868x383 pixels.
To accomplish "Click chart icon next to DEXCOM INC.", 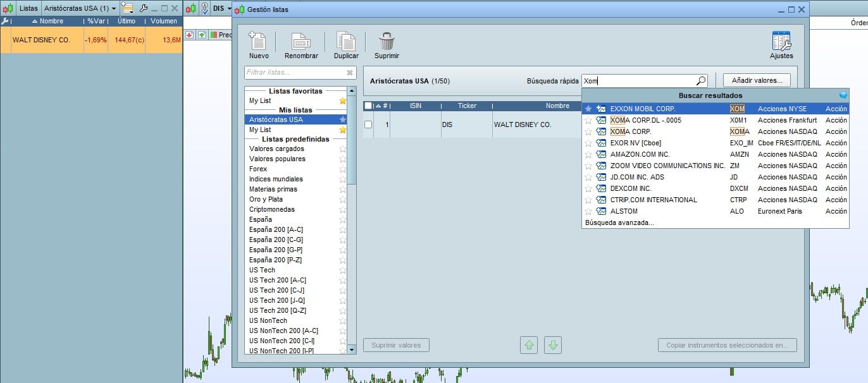I will (x=601, y=188).
